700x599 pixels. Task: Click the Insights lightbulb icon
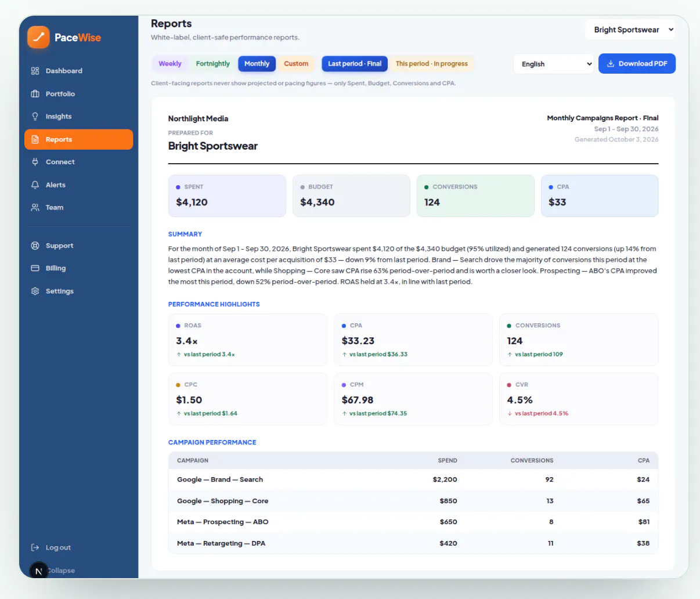tap(35, 117)
